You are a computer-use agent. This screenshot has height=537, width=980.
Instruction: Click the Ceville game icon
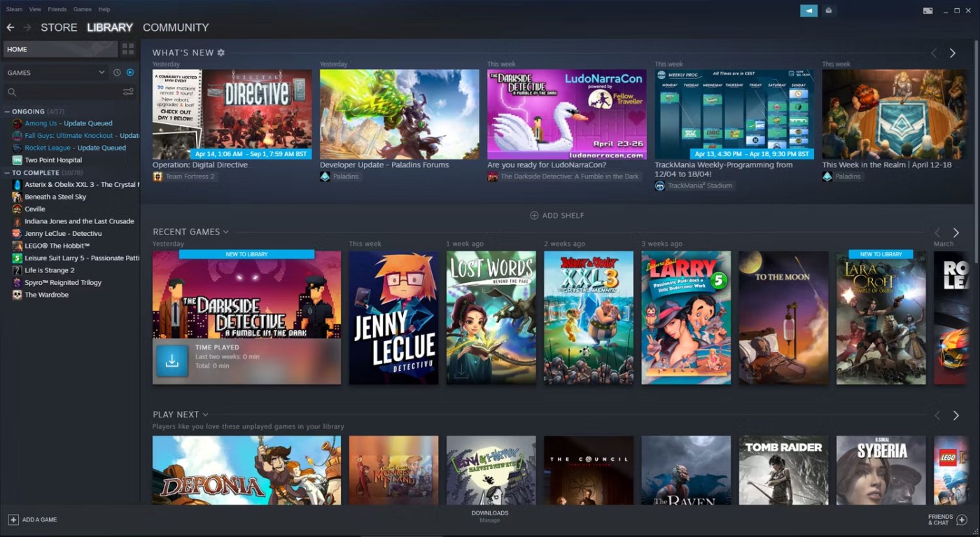17,209
